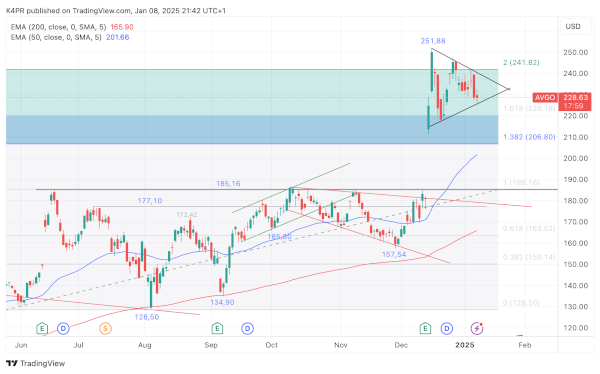600x374 pixels.
Task: Click the 17:59 bar countdown timer
Action: [x=573, y=106]
